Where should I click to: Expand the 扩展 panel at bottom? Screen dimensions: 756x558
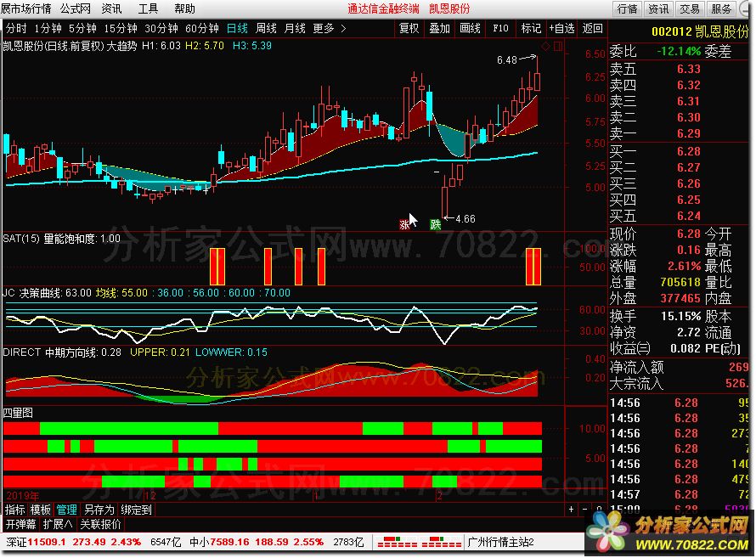[x=59, y=525]
